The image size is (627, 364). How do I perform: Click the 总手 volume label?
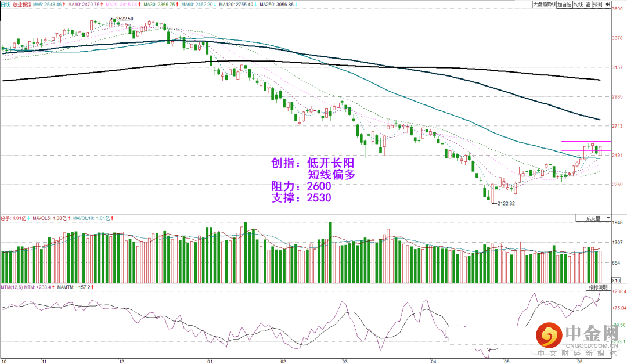click(15, 218)
